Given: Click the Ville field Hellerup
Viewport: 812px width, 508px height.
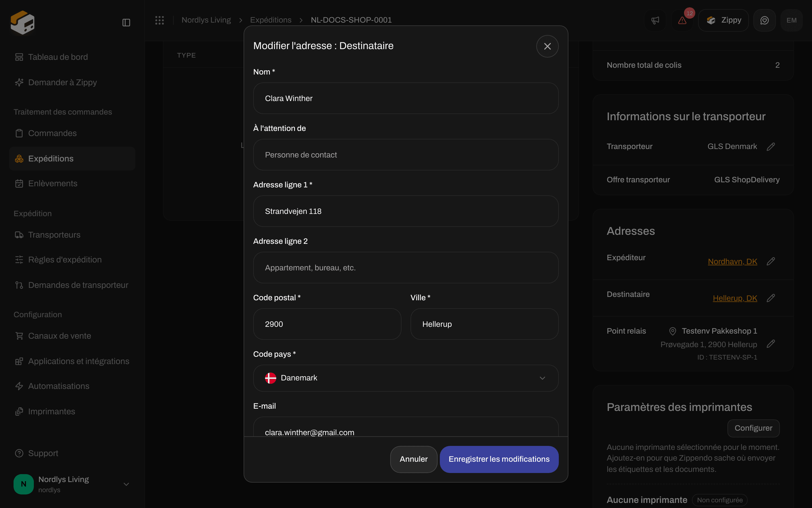Looking at the screenshot, I should (x=484, y=324).
